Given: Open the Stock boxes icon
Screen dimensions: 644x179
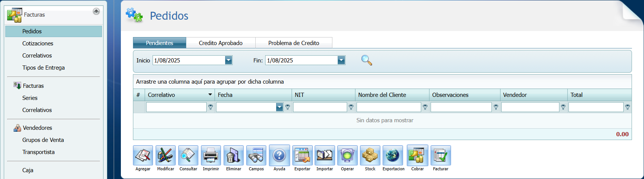Looking at the screenshot, I should [x=370, y=156].
